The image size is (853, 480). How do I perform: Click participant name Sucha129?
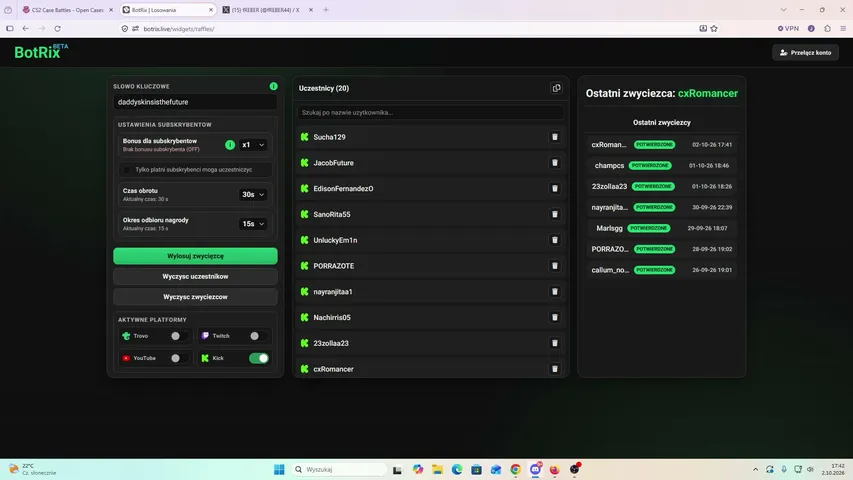click(329, 137)
